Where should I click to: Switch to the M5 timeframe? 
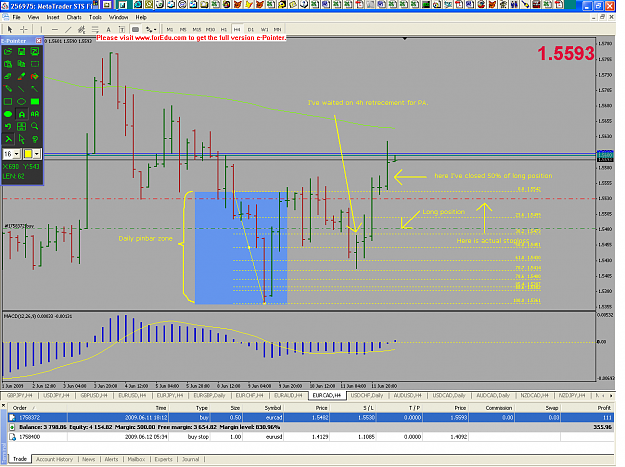point(183,29)
